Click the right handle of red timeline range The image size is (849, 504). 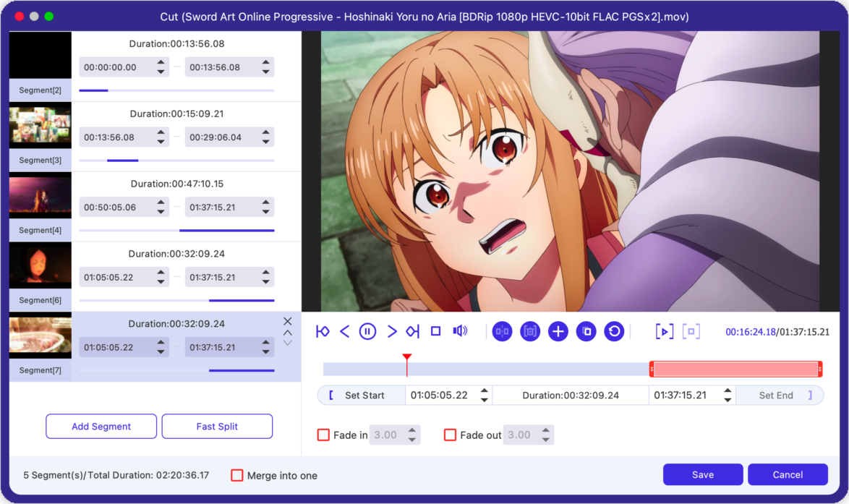coord(820,370)
